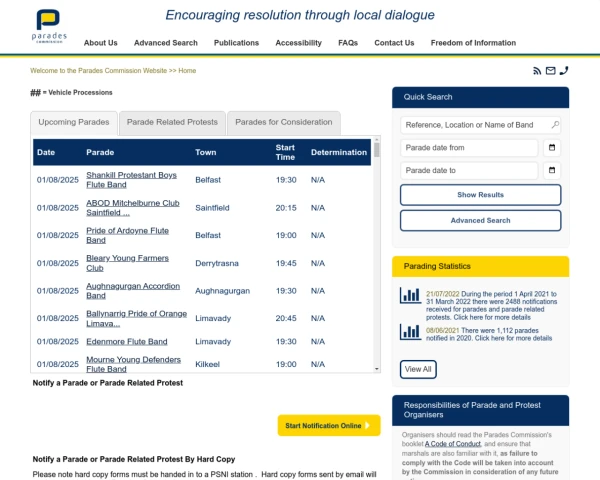Click Start Notification Online button
Viewport: 600px width, 480px height.
[329, 425]
